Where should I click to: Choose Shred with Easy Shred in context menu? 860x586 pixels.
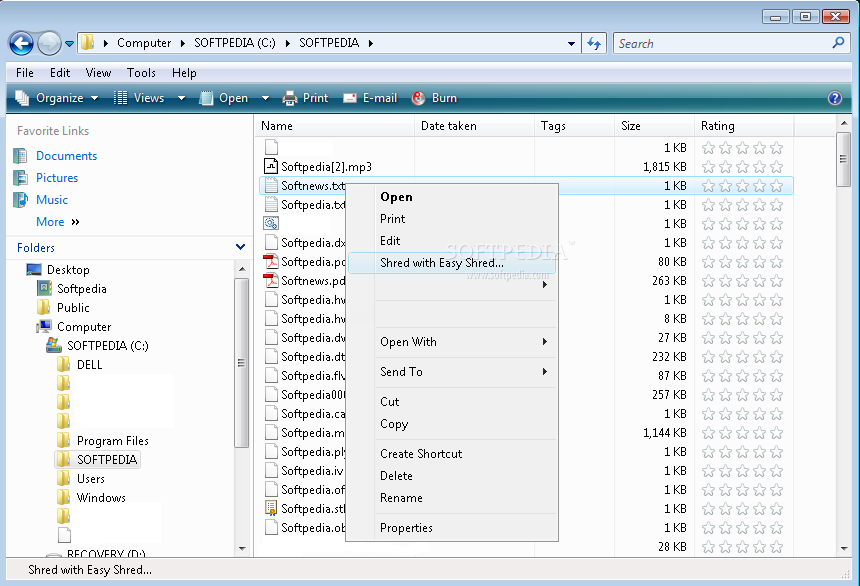coord(452,263)
